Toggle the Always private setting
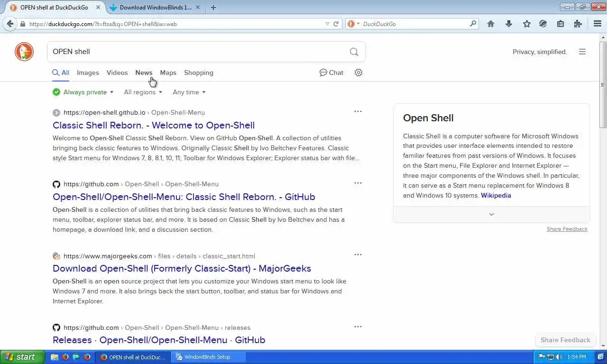Image resolution: width=607 pixels, height=364 pixels. click(x=83, y=92)
